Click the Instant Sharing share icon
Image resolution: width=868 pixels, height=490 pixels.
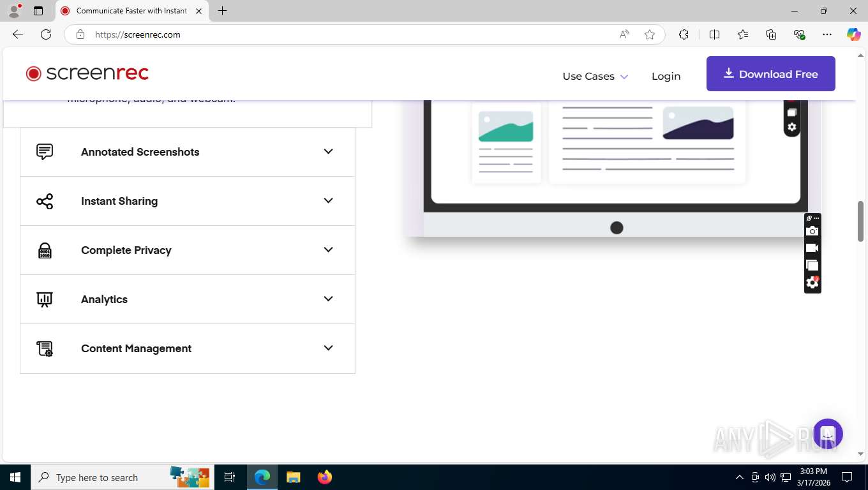tap(45, 201)
